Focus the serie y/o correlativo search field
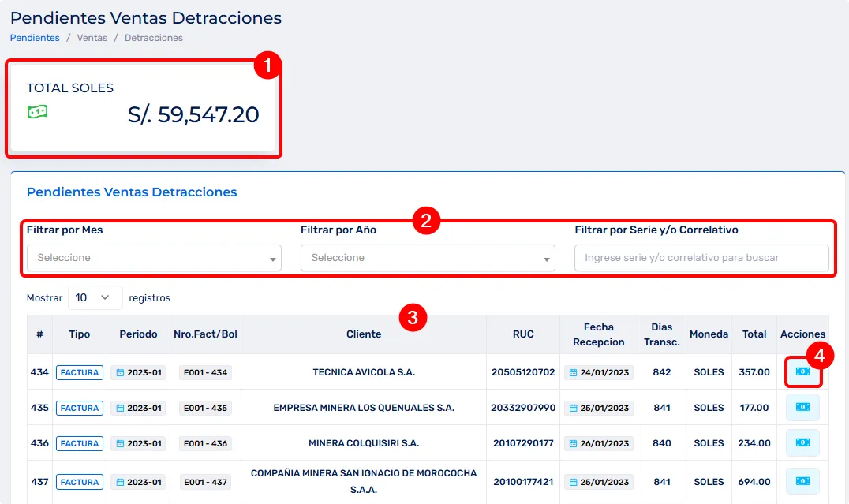The height and width of the screenshot is (504, 849). (x=701, y=258)
